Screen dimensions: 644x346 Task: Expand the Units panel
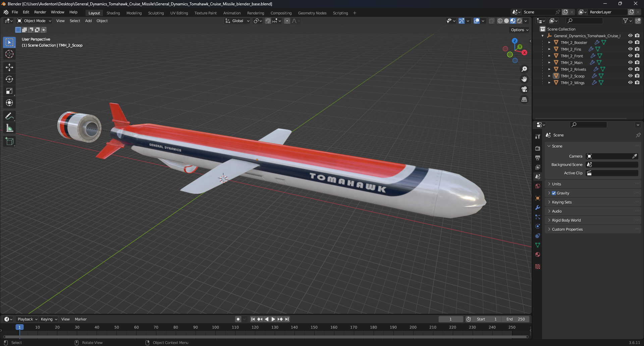click(x=593, y=184)
